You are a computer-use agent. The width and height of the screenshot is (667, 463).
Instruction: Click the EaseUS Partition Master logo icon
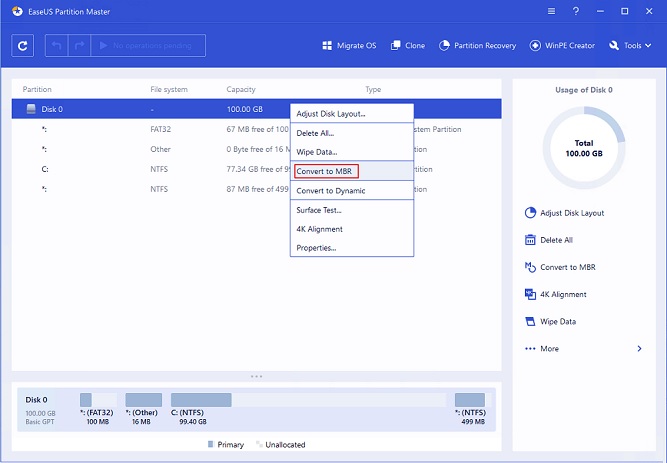[x=17, y=11]
